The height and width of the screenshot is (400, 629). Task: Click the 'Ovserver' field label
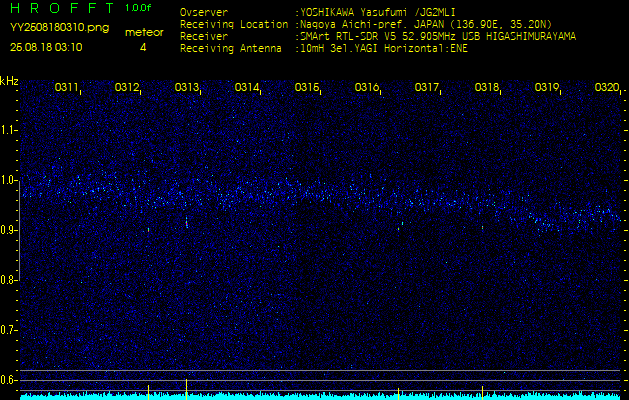204,12
